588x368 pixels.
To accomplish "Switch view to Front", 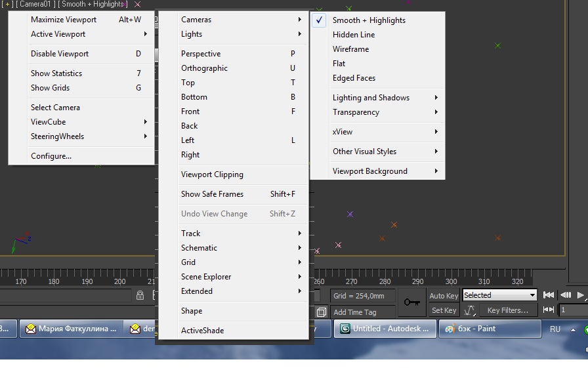I will point(234,112).
